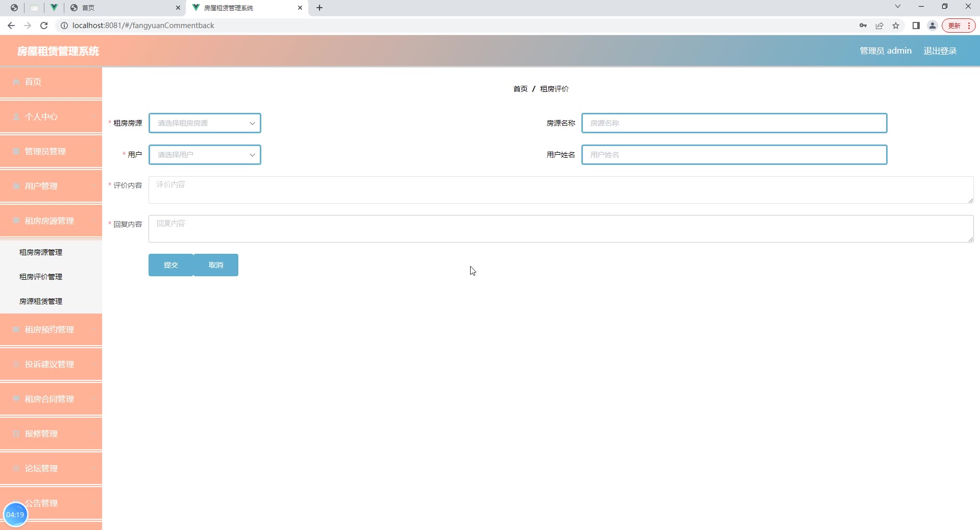This screenshot has width=980, height=530.
Task: Focus the 评价内容 text area
Action: click(x=561, y=190)
